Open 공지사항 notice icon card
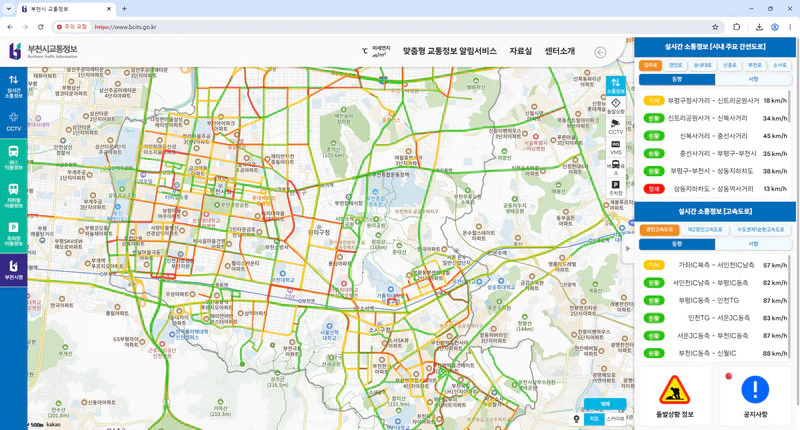800x430 pixels. point(755,396)
